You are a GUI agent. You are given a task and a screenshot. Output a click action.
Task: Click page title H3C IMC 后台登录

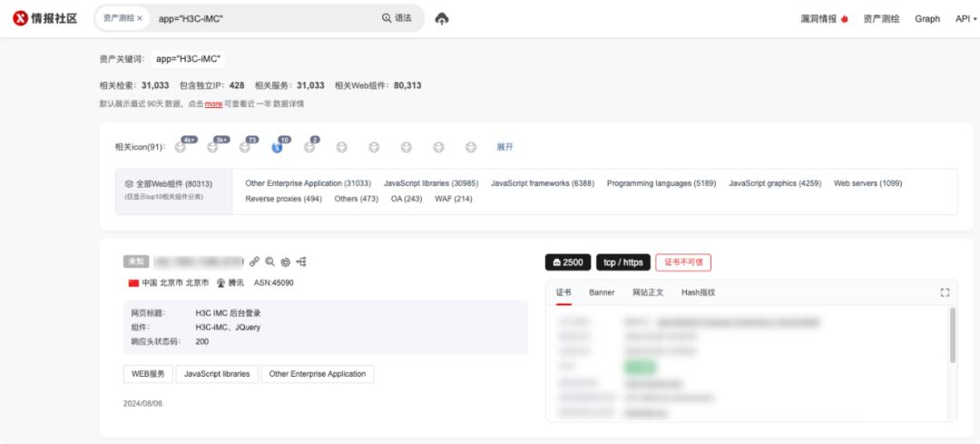pyautogui.click(x=228, y=312)
